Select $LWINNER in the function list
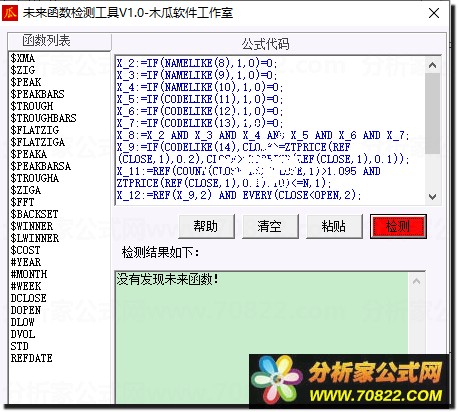 coord(35,238)
